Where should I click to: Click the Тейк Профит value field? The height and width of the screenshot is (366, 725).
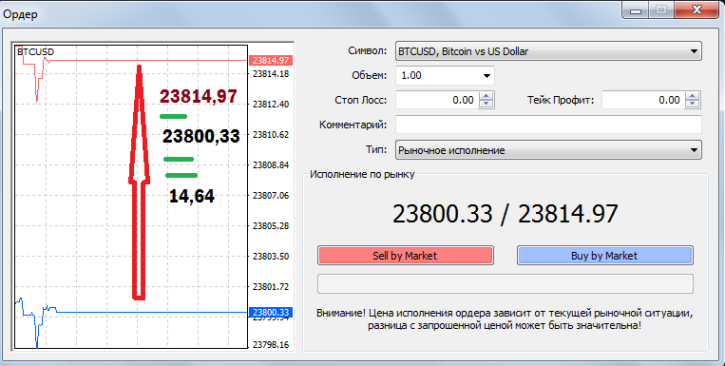coord(644,100)
